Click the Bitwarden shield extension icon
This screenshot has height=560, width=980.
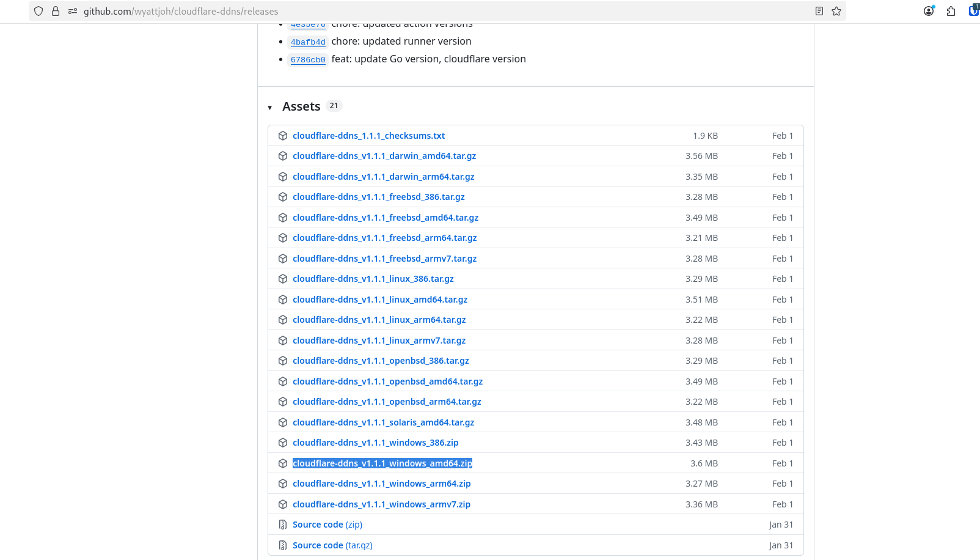pos(974,10)
